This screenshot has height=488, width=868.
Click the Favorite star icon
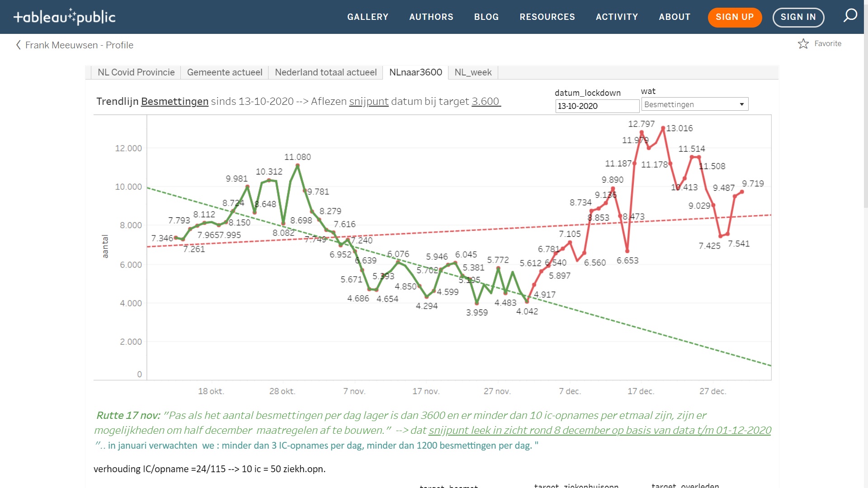click(x=803, y=44)
